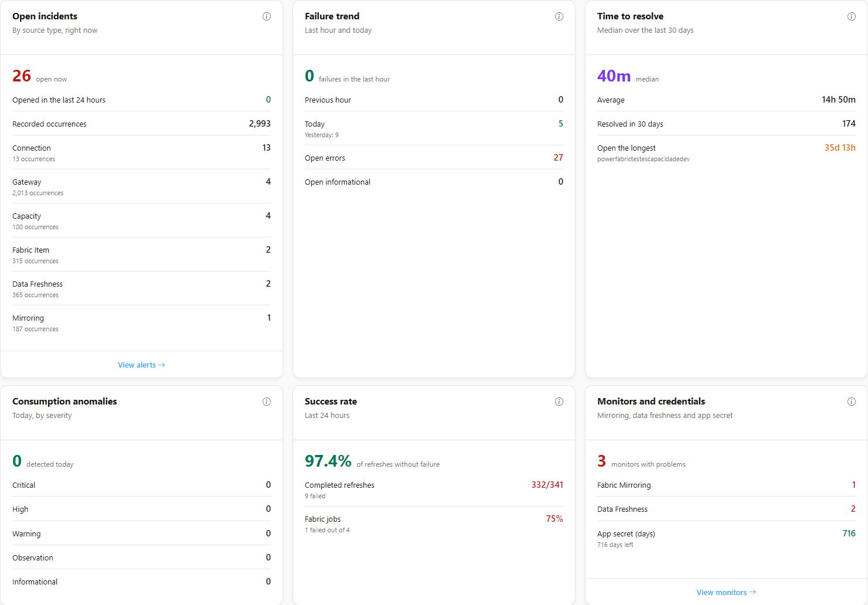Screen dimensions: 868x605
Task: Select the Connection incidents row
Action: pyautogui.click(x=141, y=152)
